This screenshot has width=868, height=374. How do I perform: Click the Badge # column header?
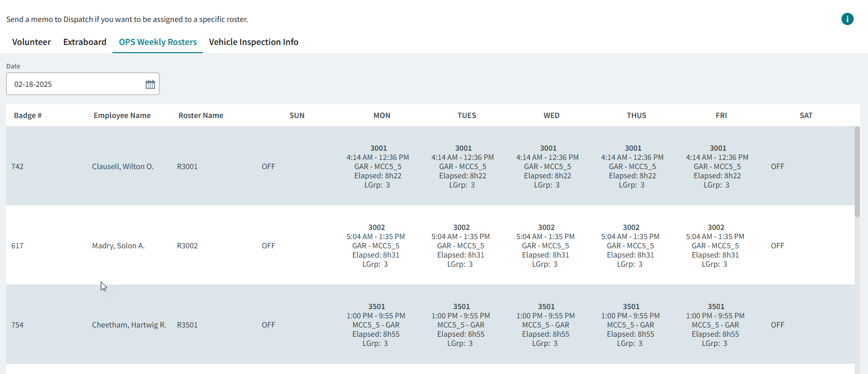pos(28,115)
